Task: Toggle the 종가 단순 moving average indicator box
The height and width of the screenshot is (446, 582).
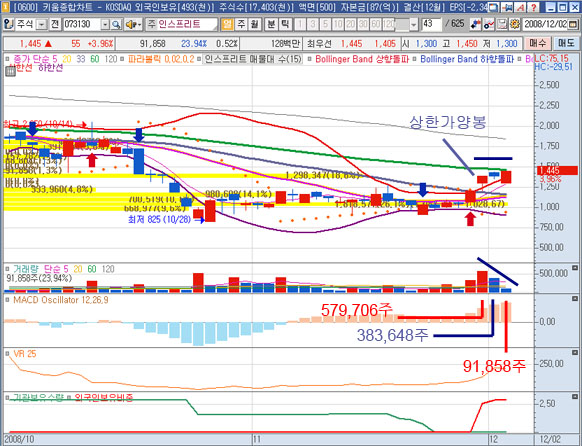Action: click(x=7, y=59)
